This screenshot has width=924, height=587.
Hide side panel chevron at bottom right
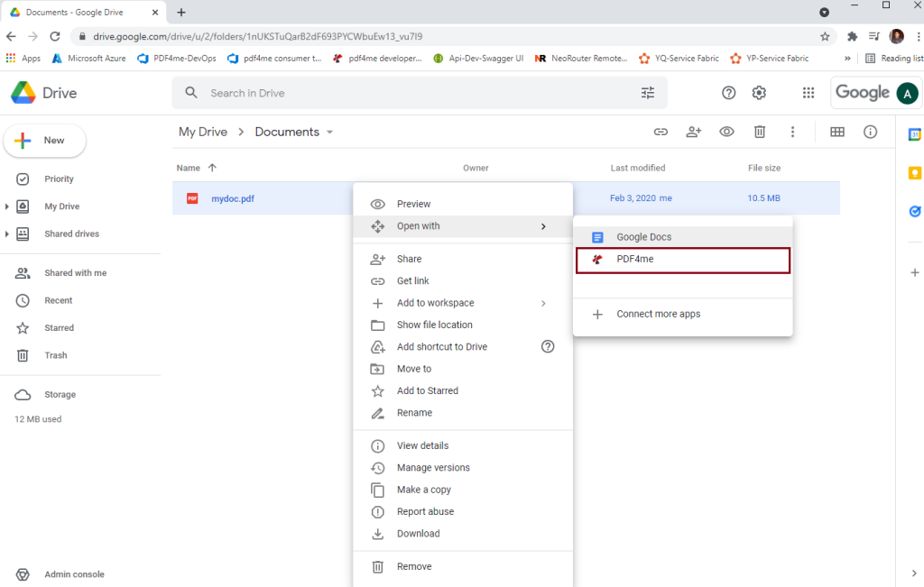coord(914,573)
